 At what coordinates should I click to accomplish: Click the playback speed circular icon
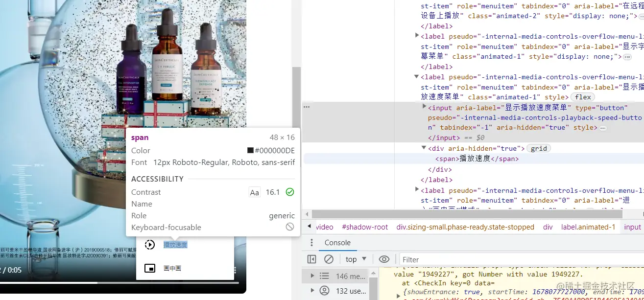[x=150, y=245]
